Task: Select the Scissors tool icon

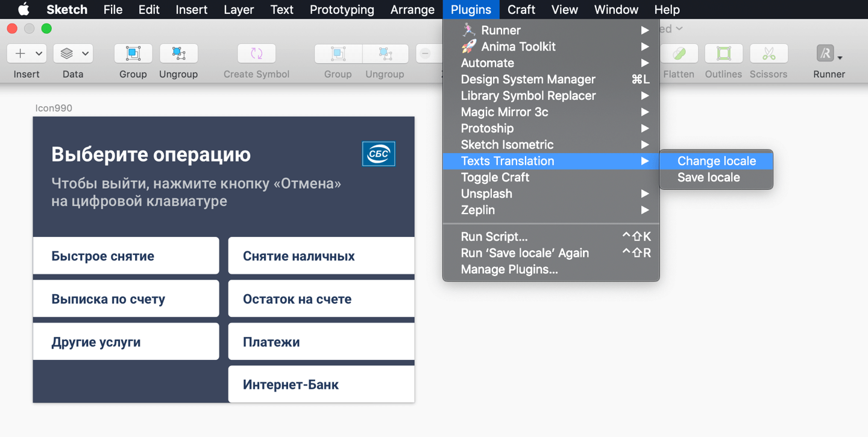Action: click(768, 54)
